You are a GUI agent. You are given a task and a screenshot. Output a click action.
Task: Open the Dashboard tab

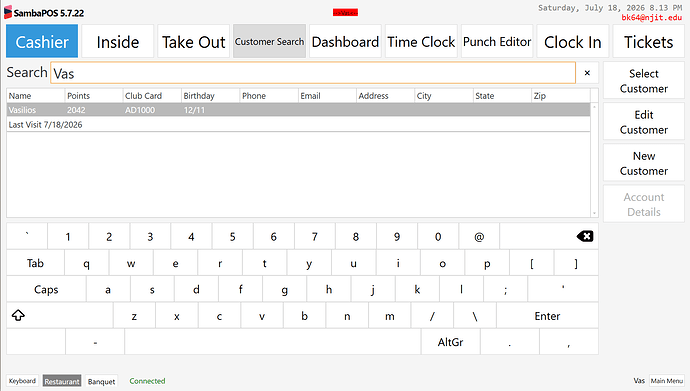pos(345,41)
